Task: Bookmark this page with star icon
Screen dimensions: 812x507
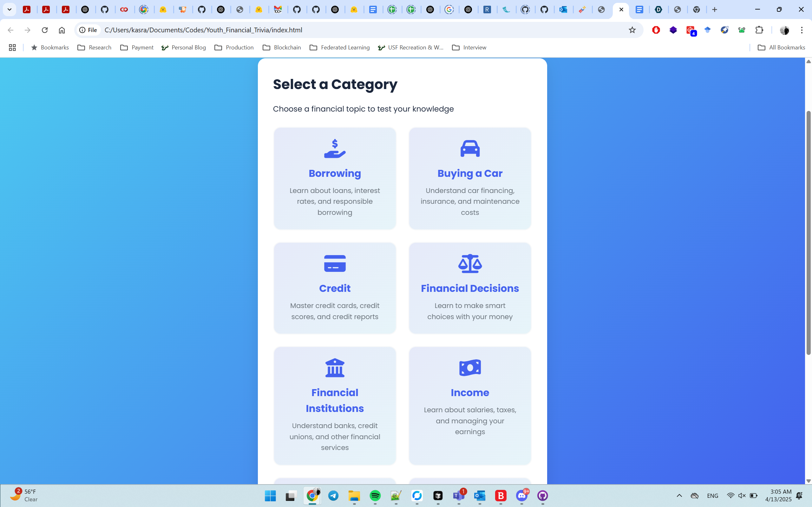Action: click(632, 30)
